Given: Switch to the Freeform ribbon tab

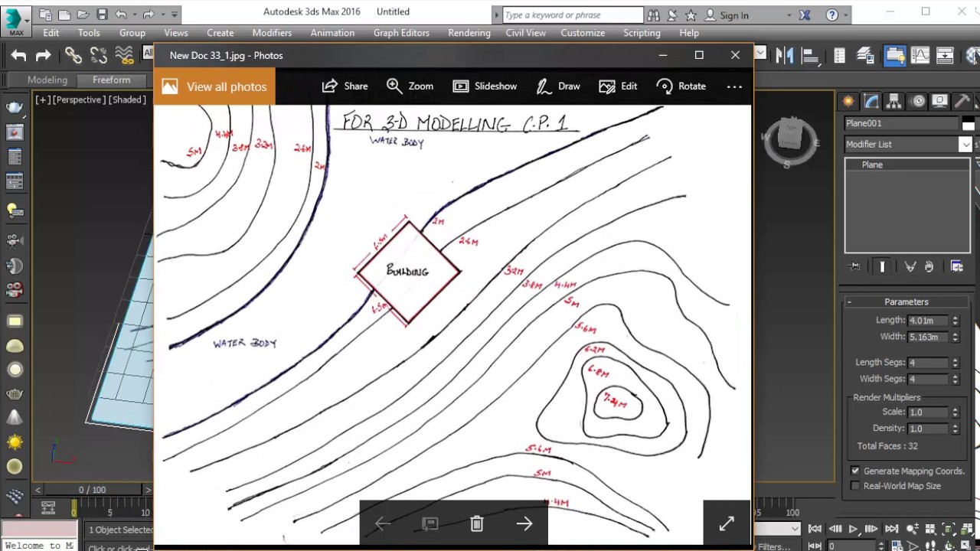Looking at the screenshot, I should (x=111, y=80).
